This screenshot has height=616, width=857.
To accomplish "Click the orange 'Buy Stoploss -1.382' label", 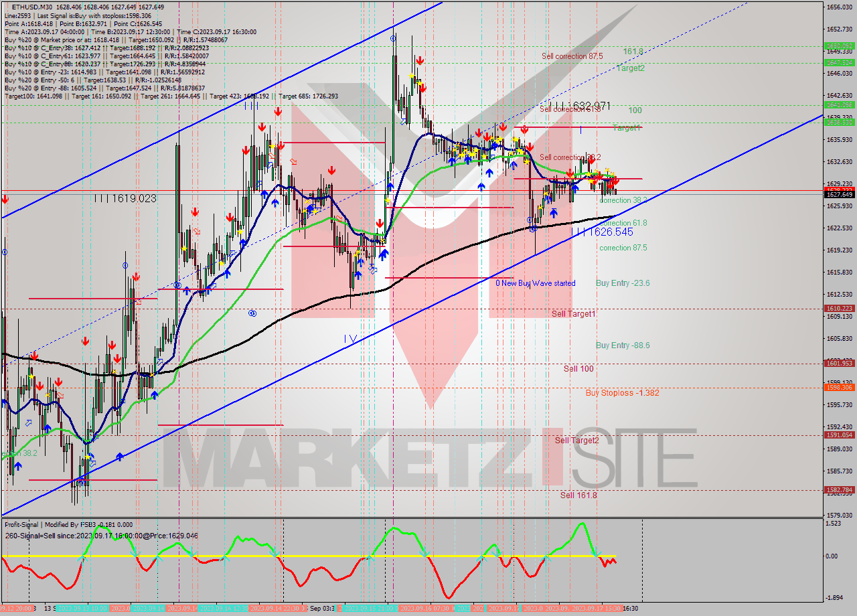I will tap(622, 393).
